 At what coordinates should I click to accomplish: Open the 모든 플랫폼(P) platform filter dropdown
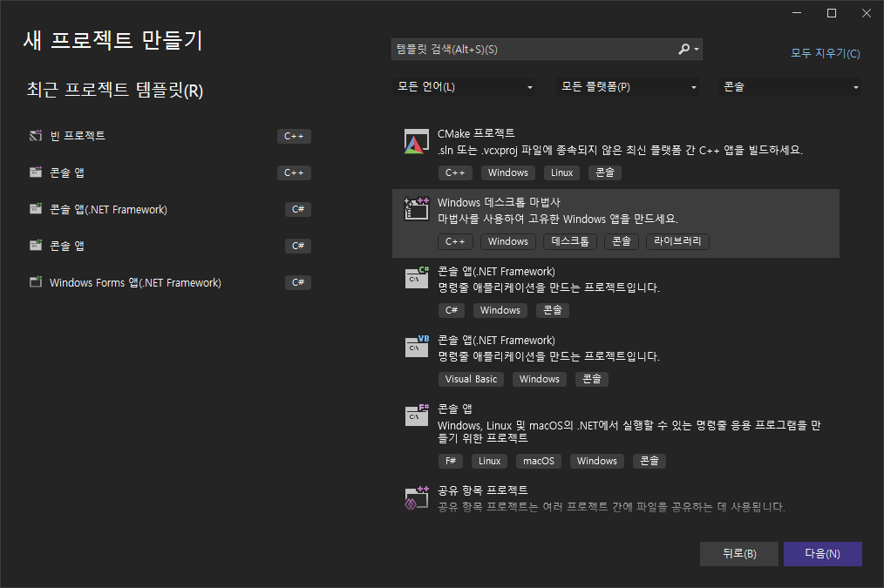(x=628, y=87)
